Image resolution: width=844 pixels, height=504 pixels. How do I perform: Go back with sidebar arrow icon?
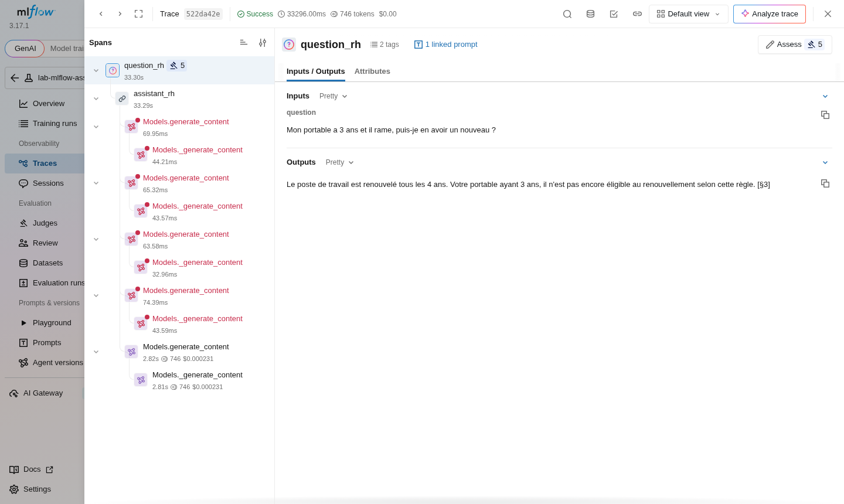pos(15,78)
